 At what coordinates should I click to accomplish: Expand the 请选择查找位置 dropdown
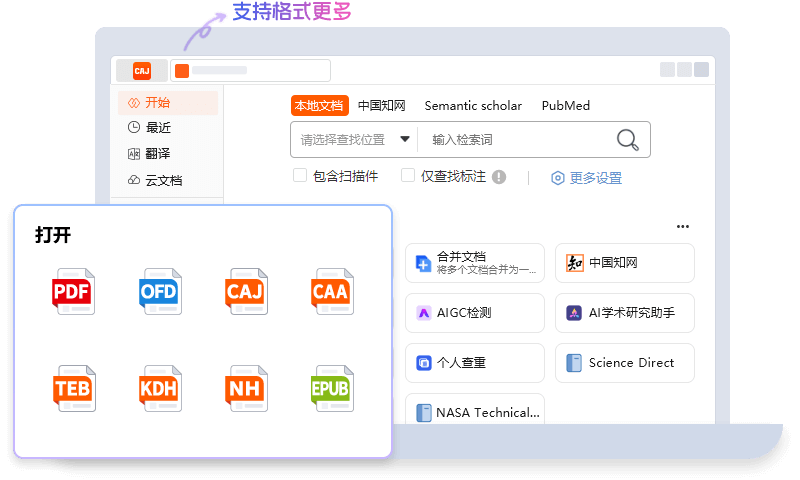pyautogui.click(x=355, y=139)
